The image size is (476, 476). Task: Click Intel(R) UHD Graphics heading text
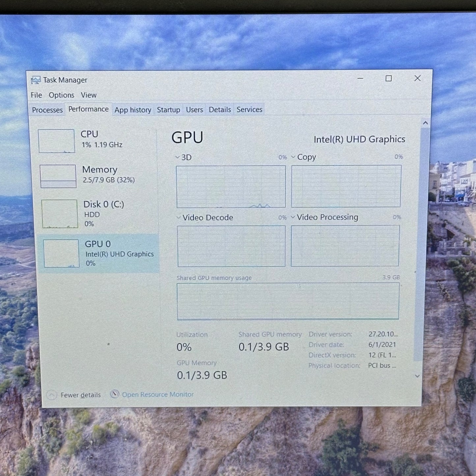pyautogui.click(x=359, y=139)
